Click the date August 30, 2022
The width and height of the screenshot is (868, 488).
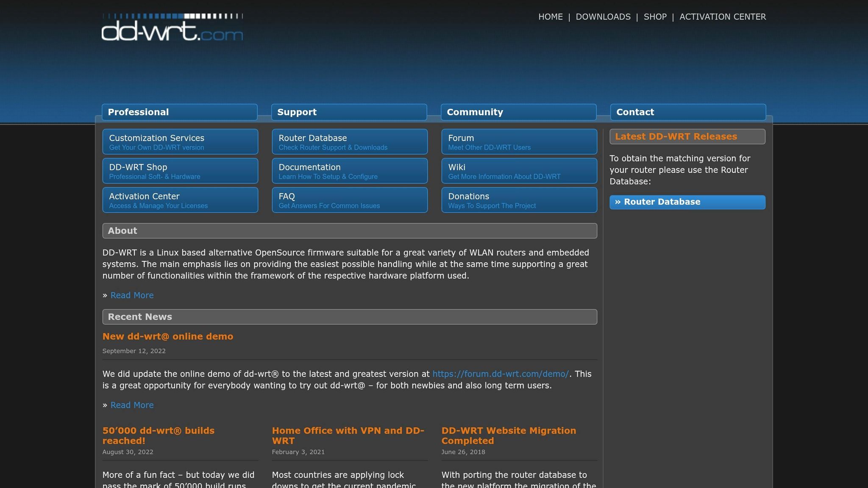pos(128,452)
